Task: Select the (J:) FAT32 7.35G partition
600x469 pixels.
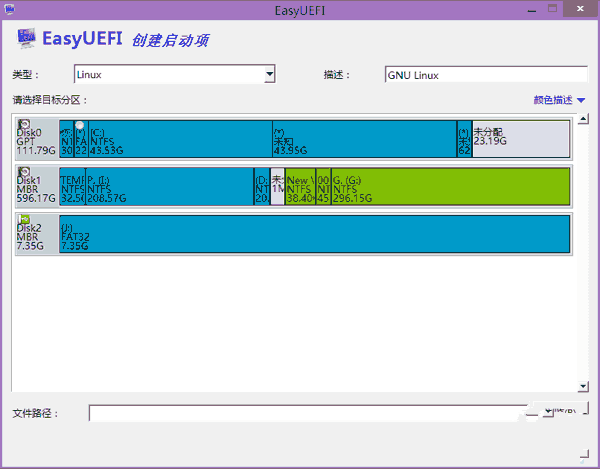Action: coord(315,234)
